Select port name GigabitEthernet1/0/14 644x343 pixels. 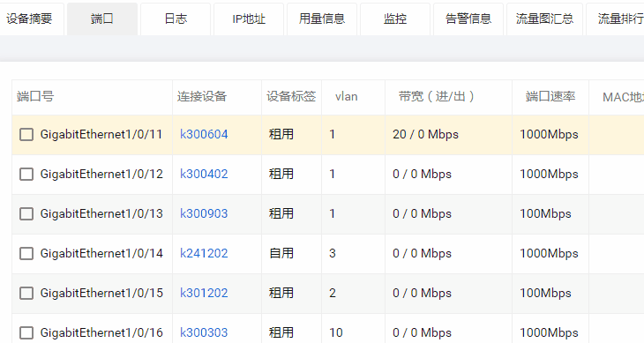pos(101,254)
